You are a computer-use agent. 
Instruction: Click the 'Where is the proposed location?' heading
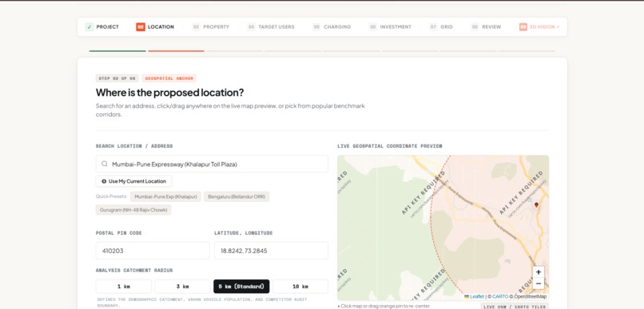pos(169,93)
